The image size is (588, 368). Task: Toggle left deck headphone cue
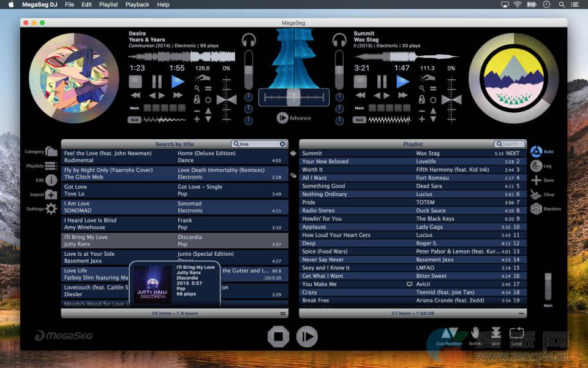pyautogui.click(x=248, y=40)
